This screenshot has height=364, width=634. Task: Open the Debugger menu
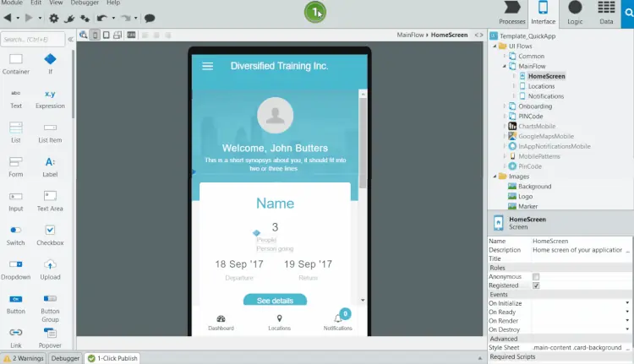point(85,3)
